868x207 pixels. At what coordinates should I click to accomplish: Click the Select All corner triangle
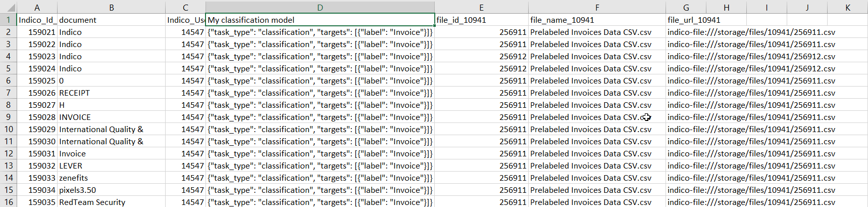coord(9,7)
